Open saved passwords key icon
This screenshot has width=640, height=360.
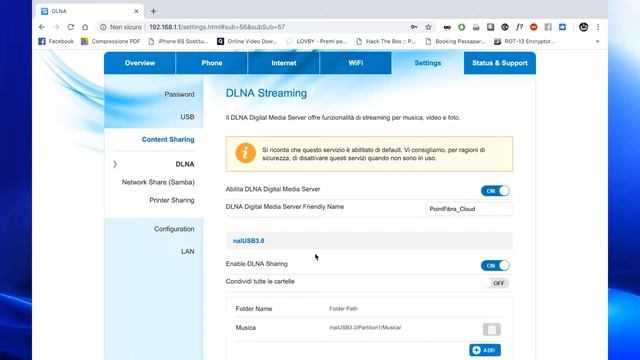point(414,27)
